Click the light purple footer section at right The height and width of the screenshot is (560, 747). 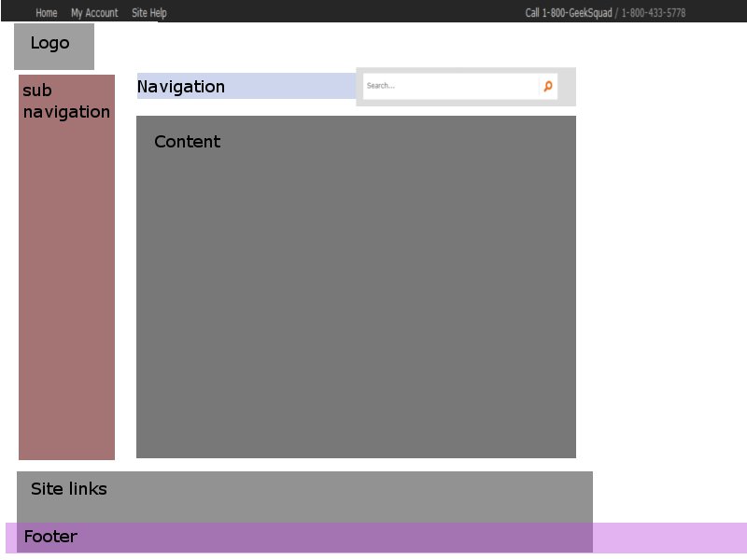point(669,538)
